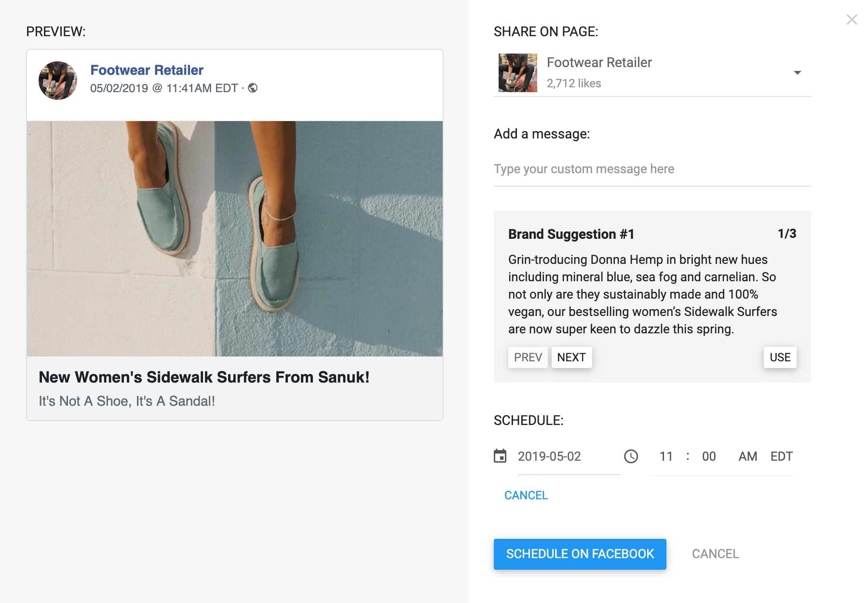Select the EDT timezone field
868x603 pixels.
point(781,456)
